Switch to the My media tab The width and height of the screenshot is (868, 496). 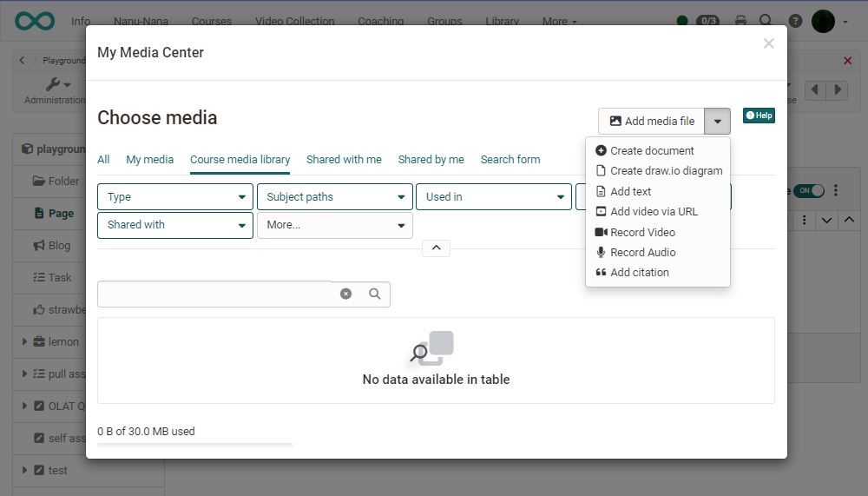(x=149, y=160)
